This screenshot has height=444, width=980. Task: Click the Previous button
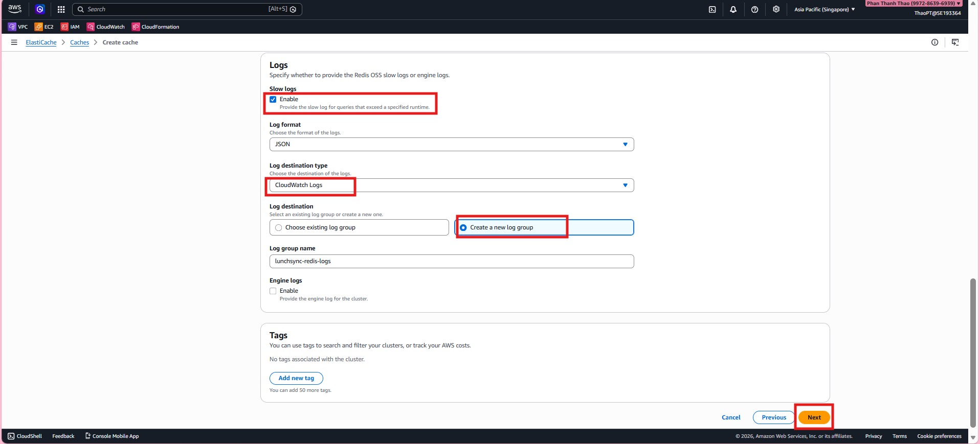[x=774, y=417]
